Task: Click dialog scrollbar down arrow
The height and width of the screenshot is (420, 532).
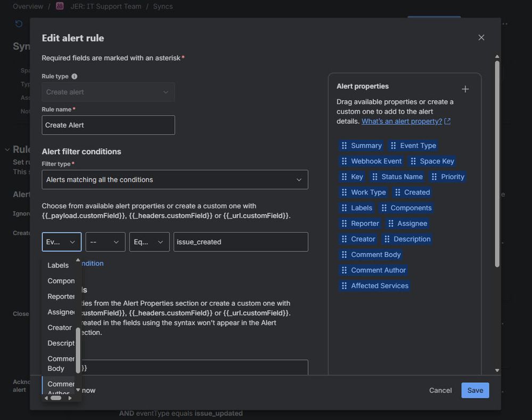Action: point(497,370)
